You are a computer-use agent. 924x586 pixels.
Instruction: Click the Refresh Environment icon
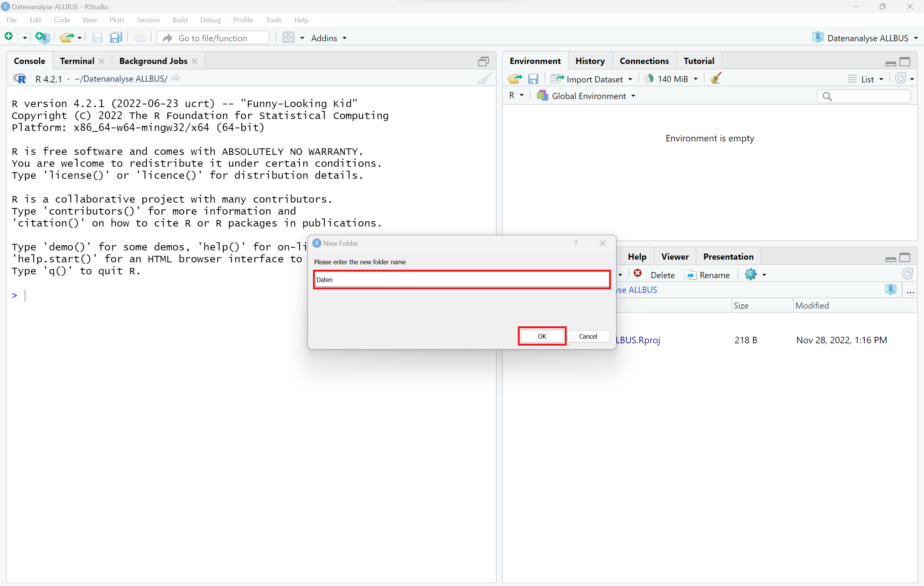[x=901, y=79]
